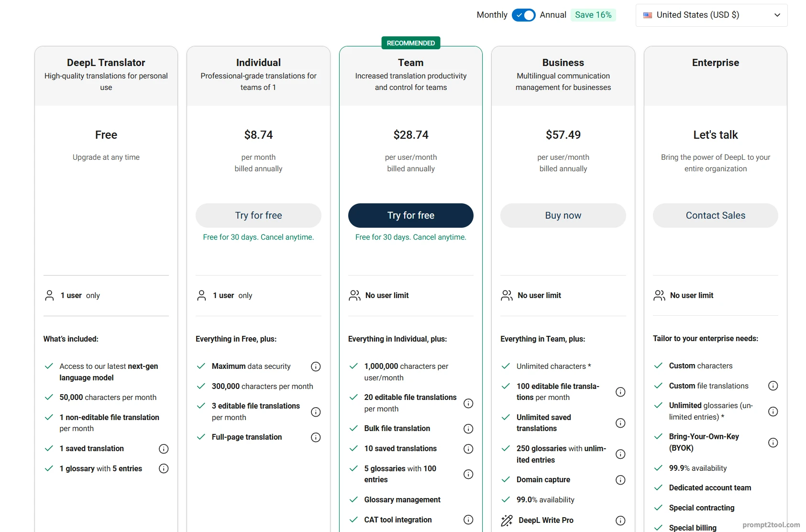Screen dimensions: 806x532
Task: Click info icon beside Full-page translation
Action: (316, 437)
